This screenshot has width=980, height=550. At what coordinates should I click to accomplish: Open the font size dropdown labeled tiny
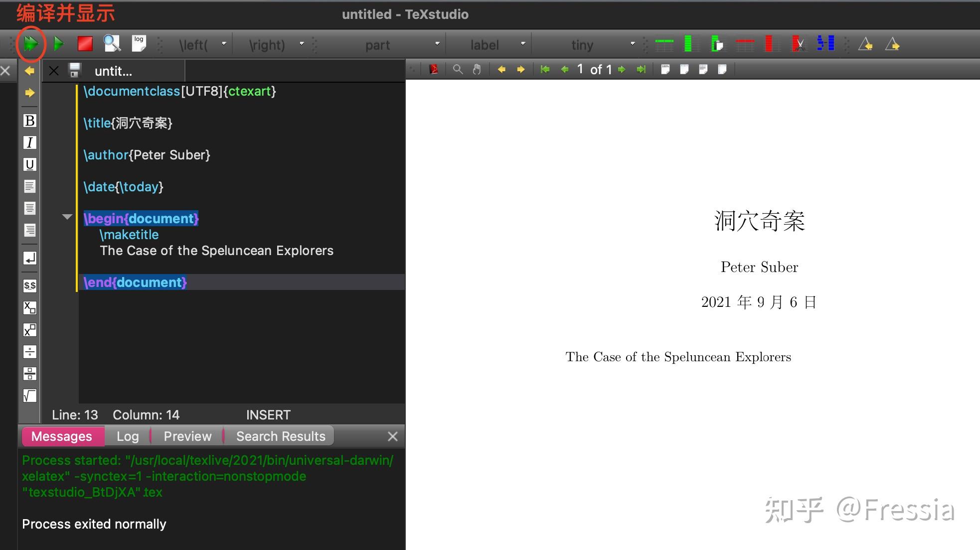pos(632,44)
